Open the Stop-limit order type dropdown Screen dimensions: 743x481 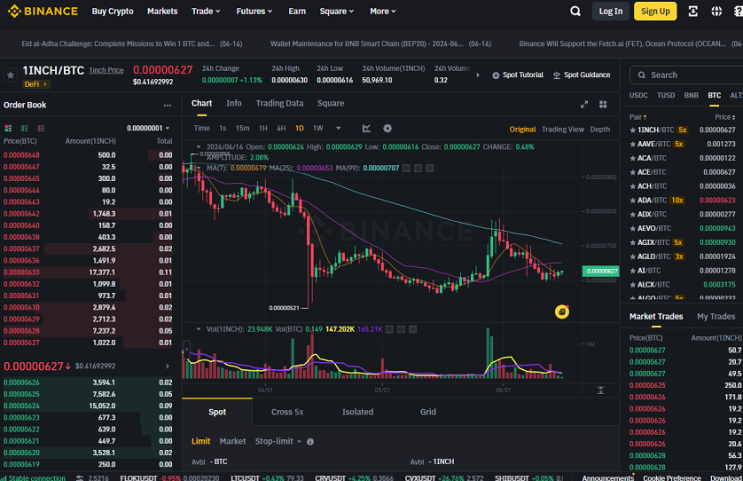pyautogui.click(x=278, y=441)
